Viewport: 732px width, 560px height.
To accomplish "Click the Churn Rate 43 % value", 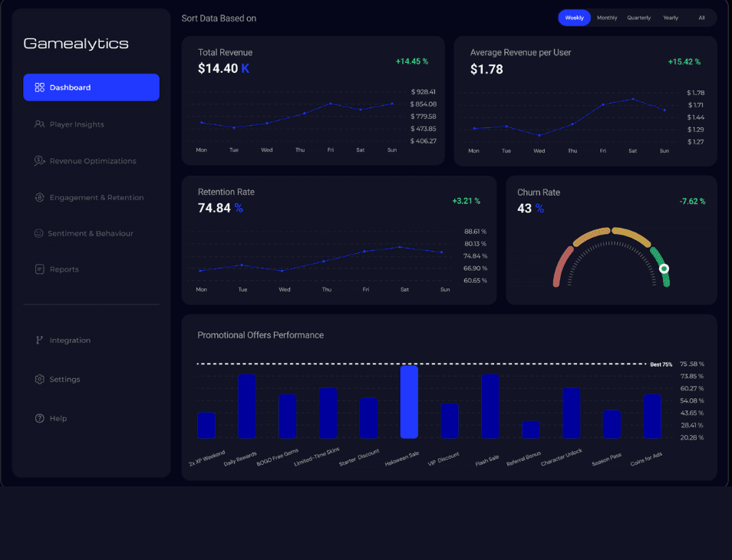I will [x=531, y=209].
